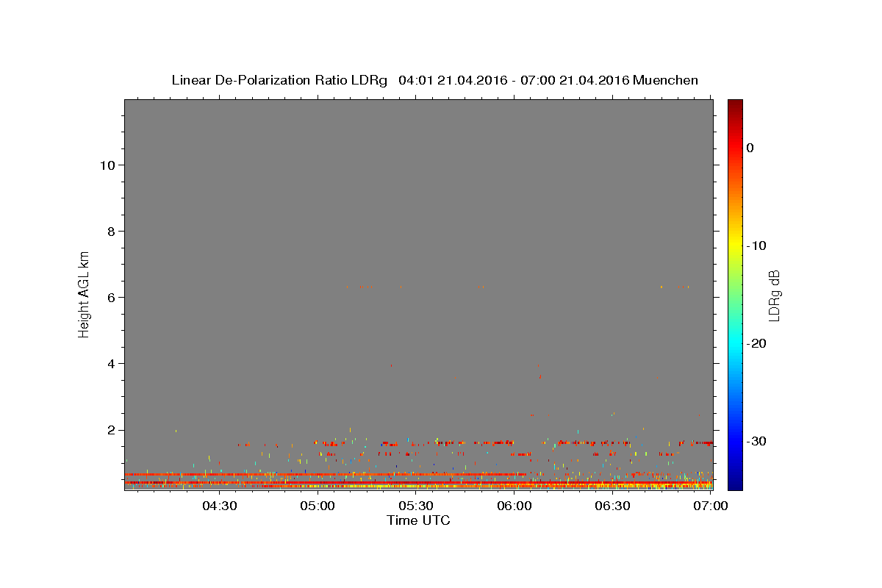
Task: Click the 06:30 time tick label
Action: pos(613,506)
